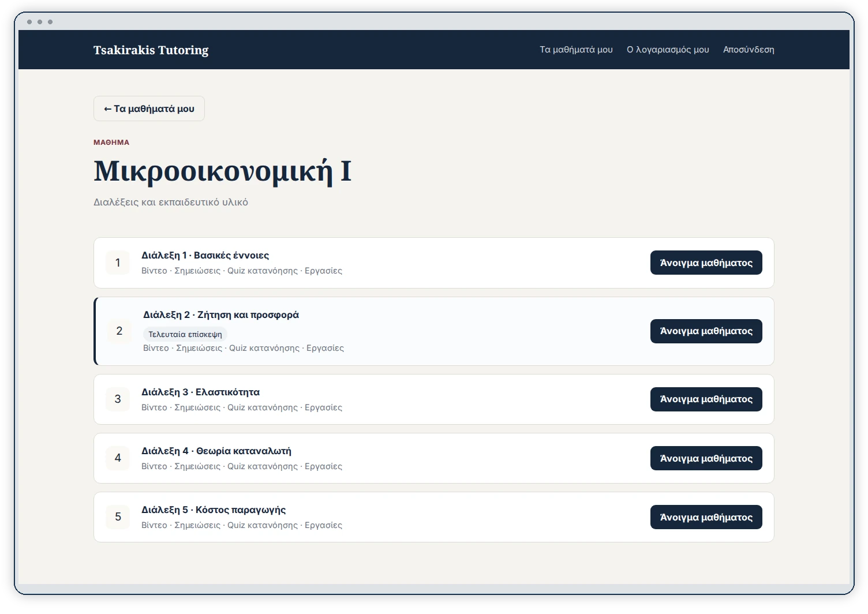Click the contents line under Διάλεξη 4
This screenshot has height=614, width=868.
(242, 466)
